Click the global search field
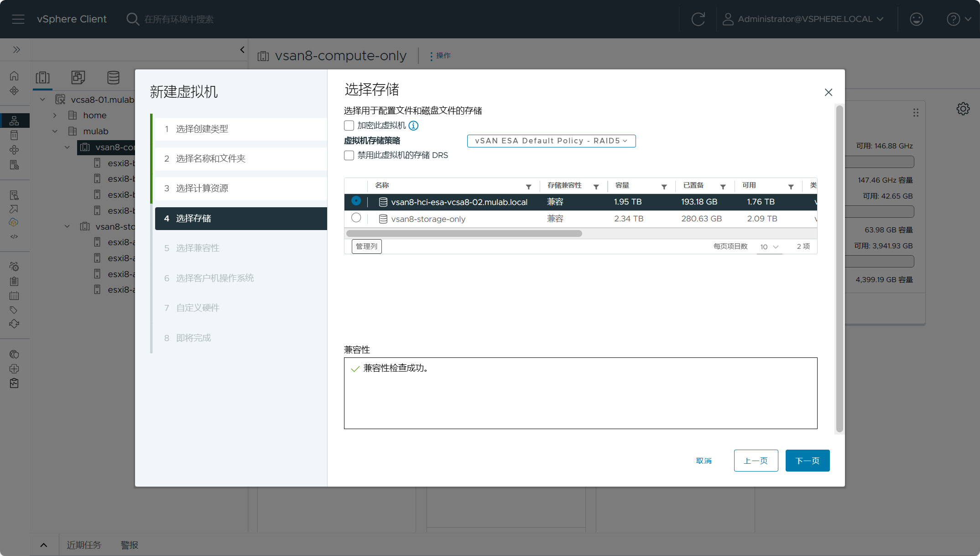Image resolution: width=980 pixels, height=556 pixels. [179, 19]
